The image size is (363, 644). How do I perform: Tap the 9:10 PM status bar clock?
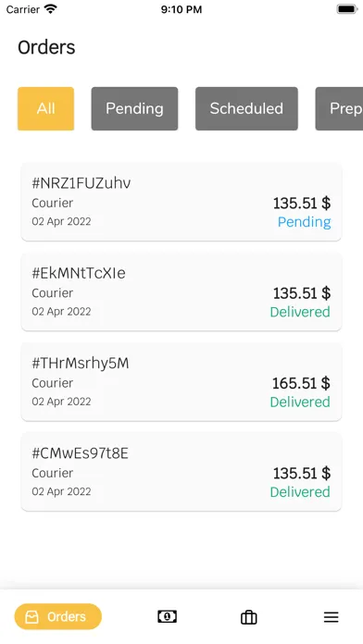[x=181, y=9]
